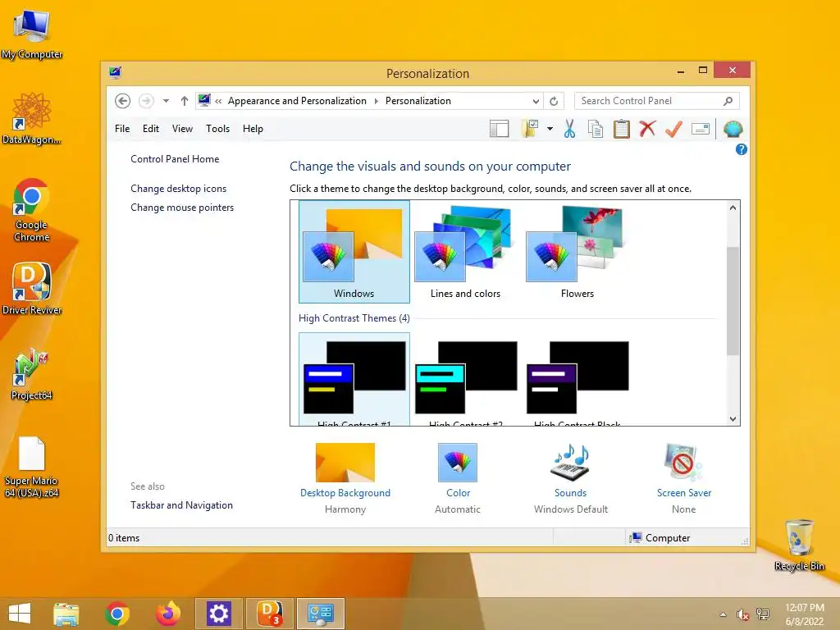Open Change desktop icons link
Screen dimensions: 840x630
[x=178, y=189]
